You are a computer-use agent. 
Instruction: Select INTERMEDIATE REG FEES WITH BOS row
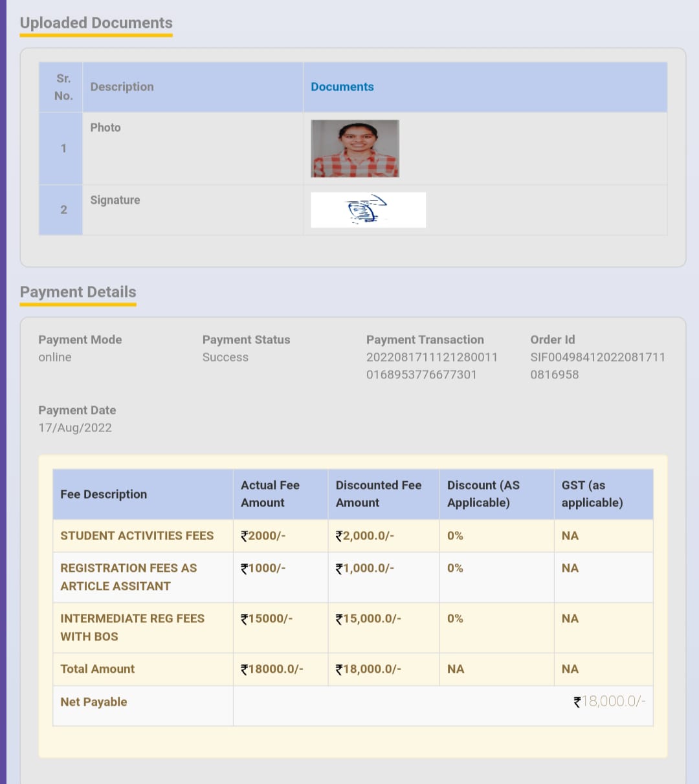(x=132, y=627)
